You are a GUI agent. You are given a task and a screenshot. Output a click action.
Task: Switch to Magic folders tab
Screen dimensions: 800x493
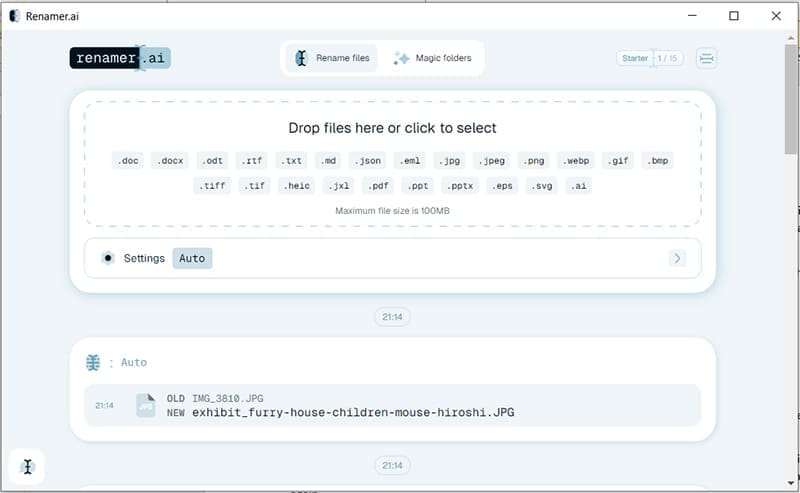(x=432, y=58)
